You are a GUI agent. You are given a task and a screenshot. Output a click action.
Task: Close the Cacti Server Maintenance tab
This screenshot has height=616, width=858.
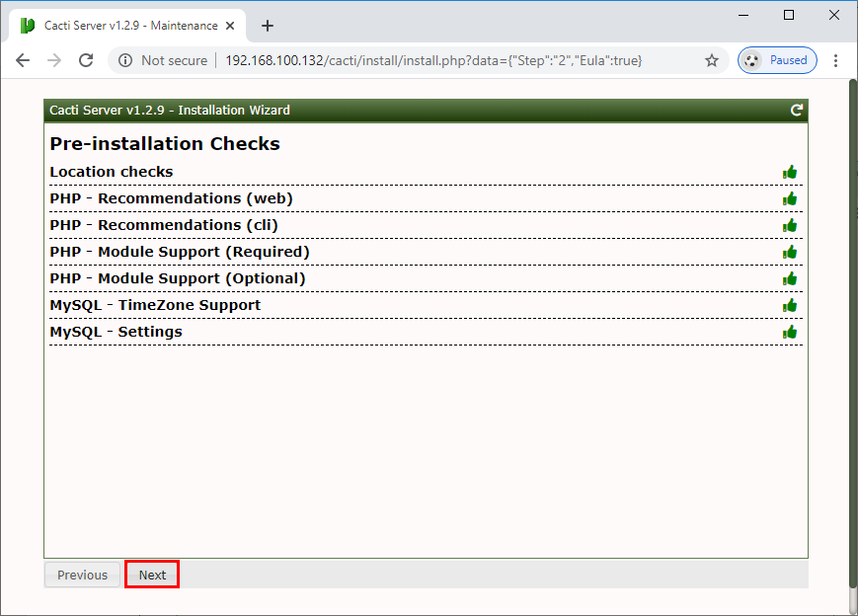click(x=230, y=26)
